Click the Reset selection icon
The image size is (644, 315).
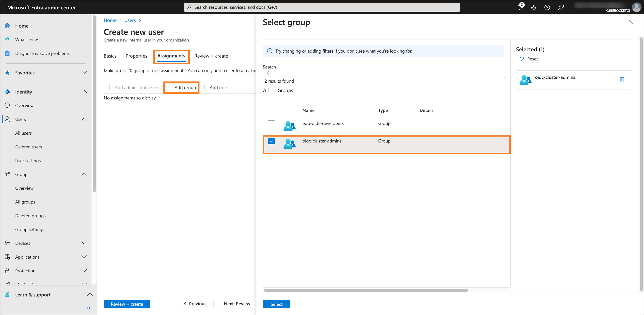521,59
